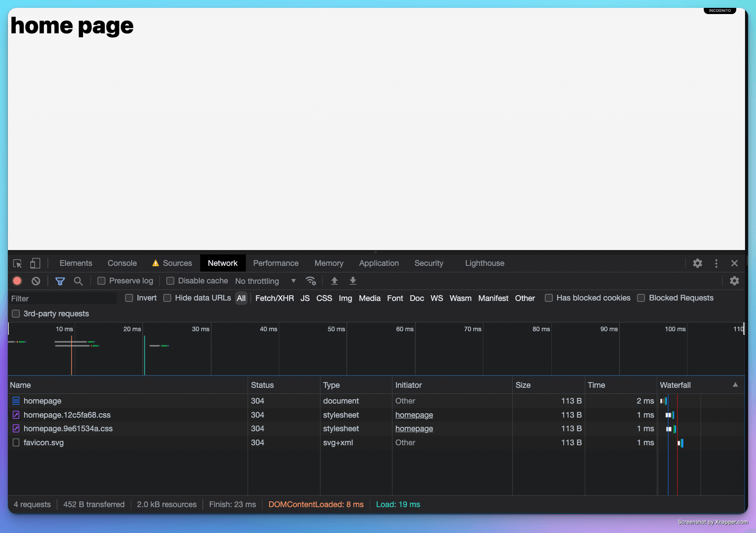The image size is (756, 533).
Task: Filter by Font requests
Action: tap(395, 298)
